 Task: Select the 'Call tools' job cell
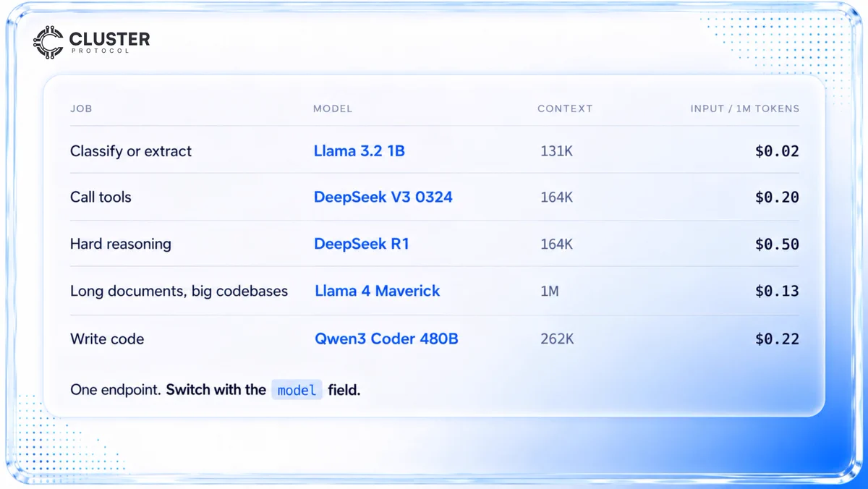tap(101, 197)
